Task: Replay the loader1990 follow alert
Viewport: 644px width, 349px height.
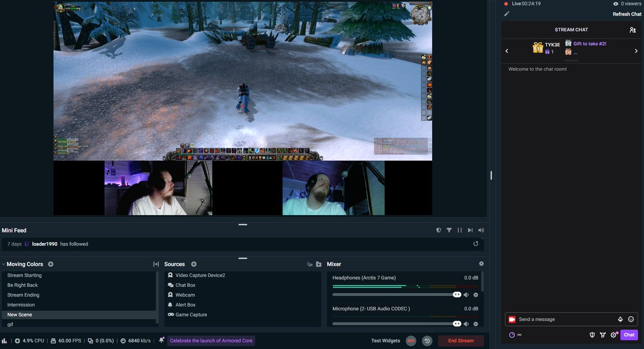Action: (475, 244)
